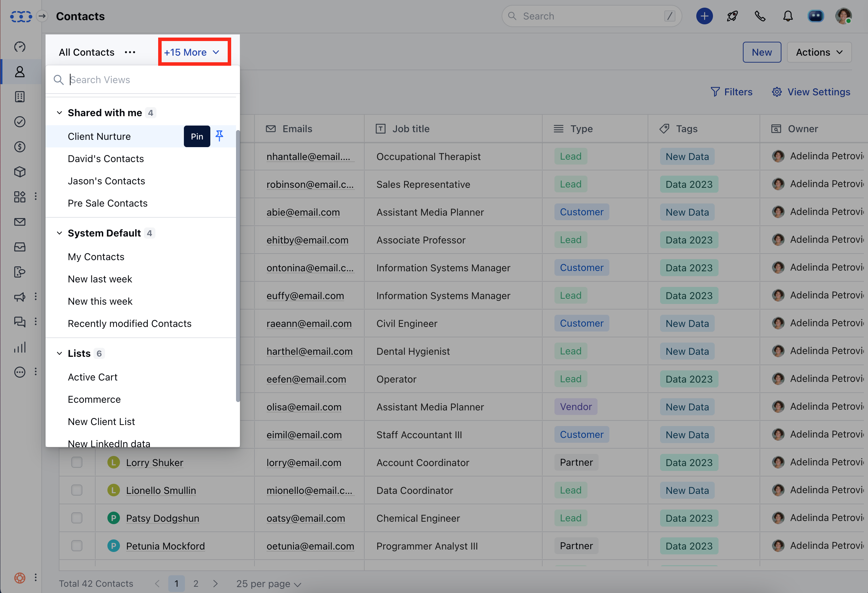Viewport: 868px width, 593px height.
Task: Go to previous page with left chevron
Action: [157, 583]
